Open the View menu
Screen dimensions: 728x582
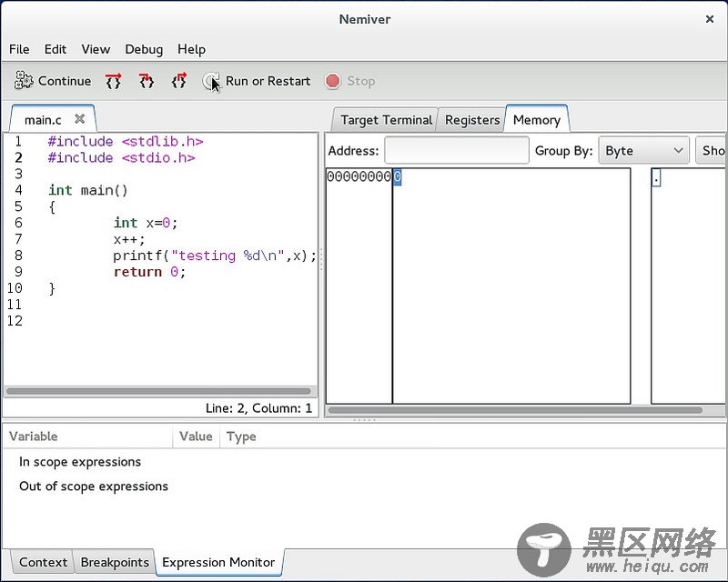(x=96, y=49)
